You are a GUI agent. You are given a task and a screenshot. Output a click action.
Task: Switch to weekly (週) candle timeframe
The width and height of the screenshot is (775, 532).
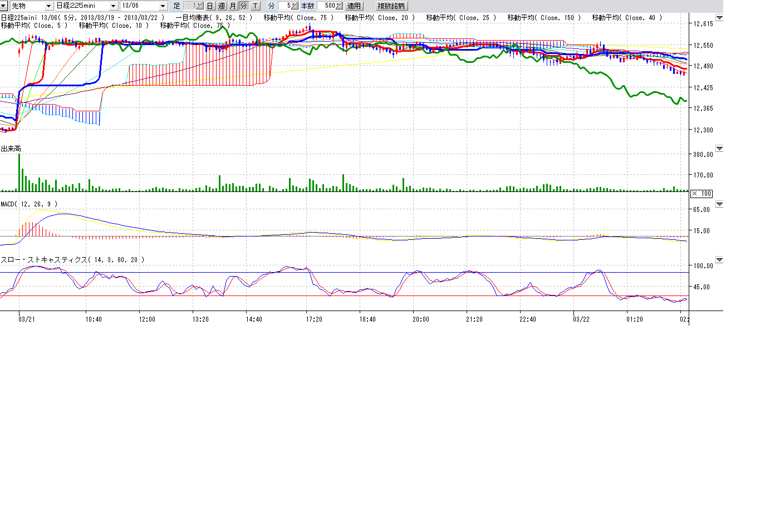pyautogui.click(x=221, y=6)
